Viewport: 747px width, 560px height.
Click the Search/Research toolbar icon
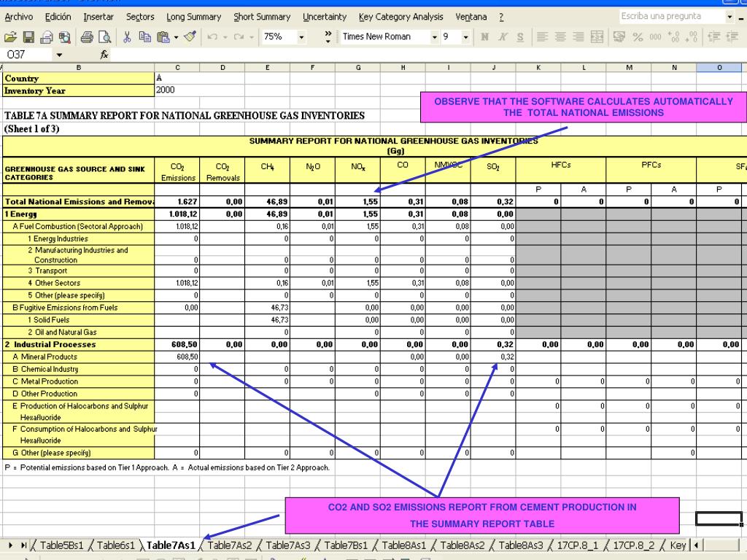(64, 36)
